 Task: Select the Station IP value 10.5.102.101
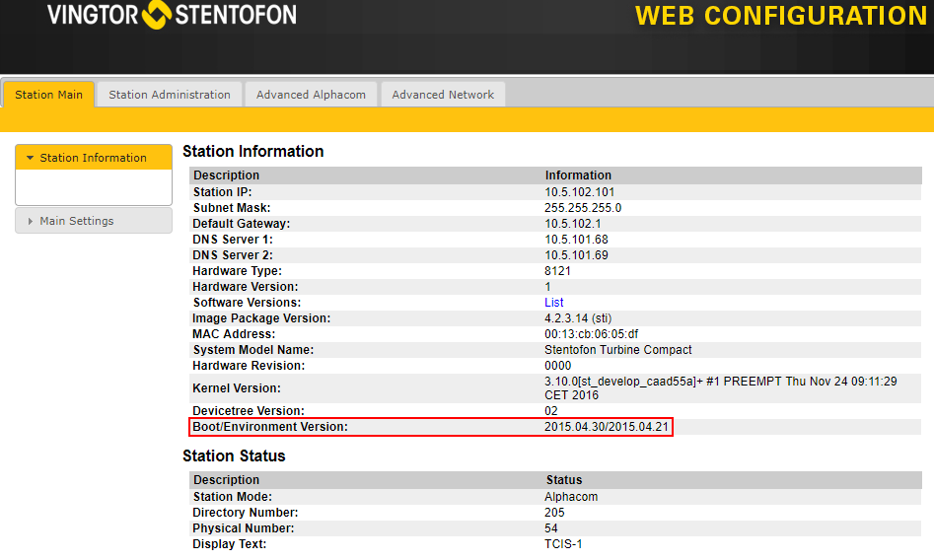579,192
